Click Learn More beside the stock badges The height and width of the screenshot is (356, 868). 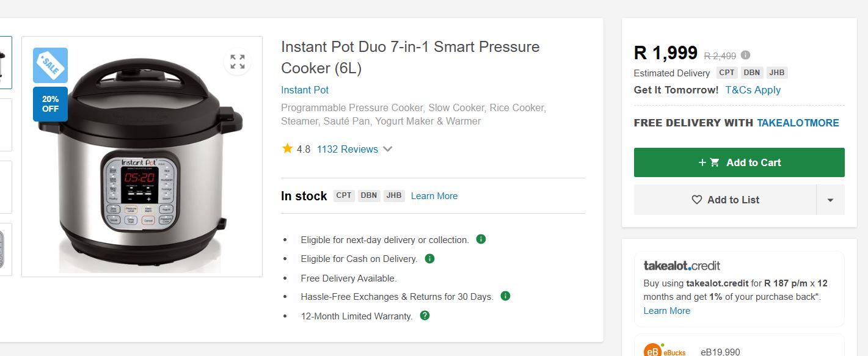(x=434, y=195)
